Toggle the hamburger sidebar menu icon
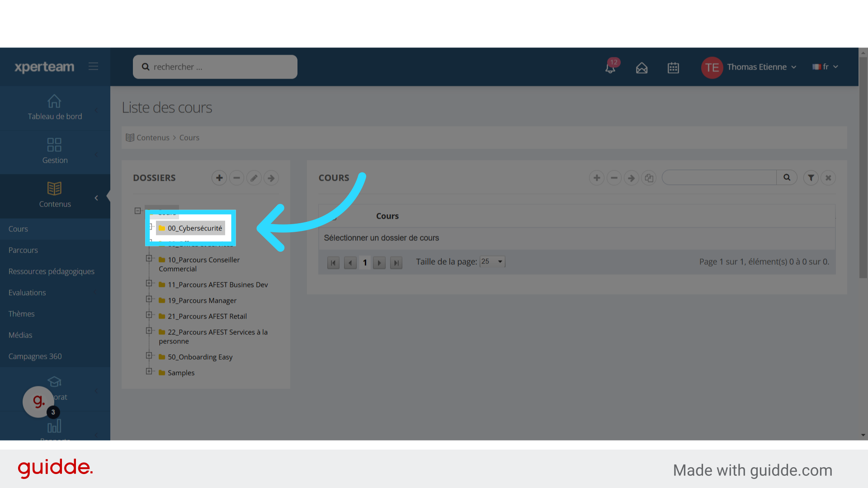Image resolution: width=868 pixels, height=488 pixels. pyautogui.click(x=93, y=67)
